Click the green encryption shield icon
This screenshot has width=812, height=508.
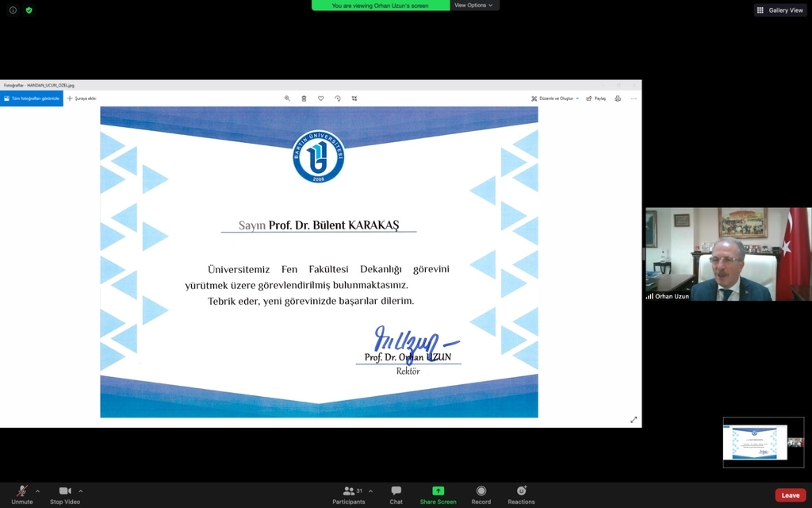[x=29, y=10]
